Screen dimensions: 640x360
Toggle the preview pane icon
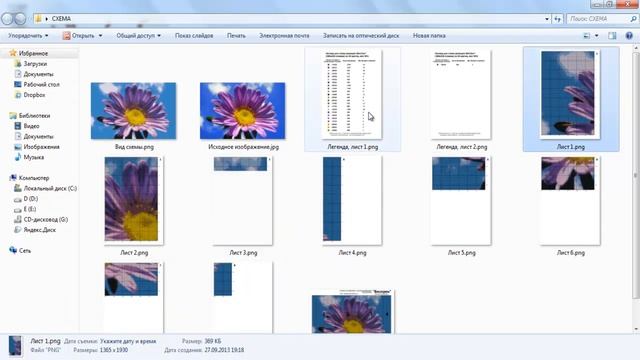(x=612, y=36)
